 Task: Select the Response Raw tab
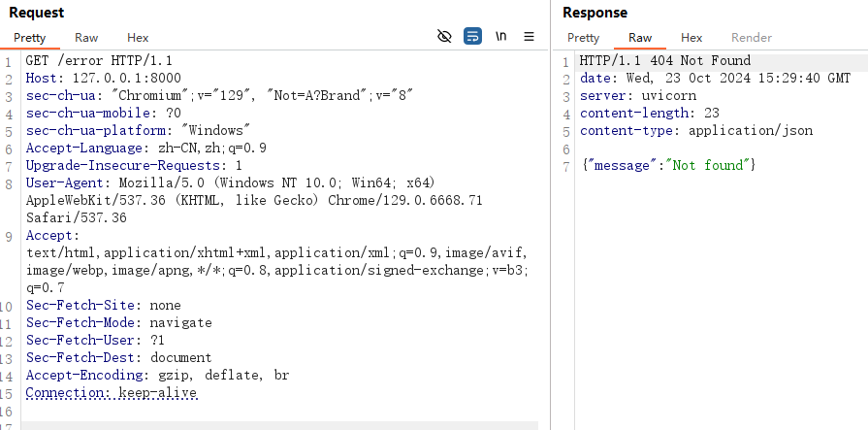click(640, 38)
